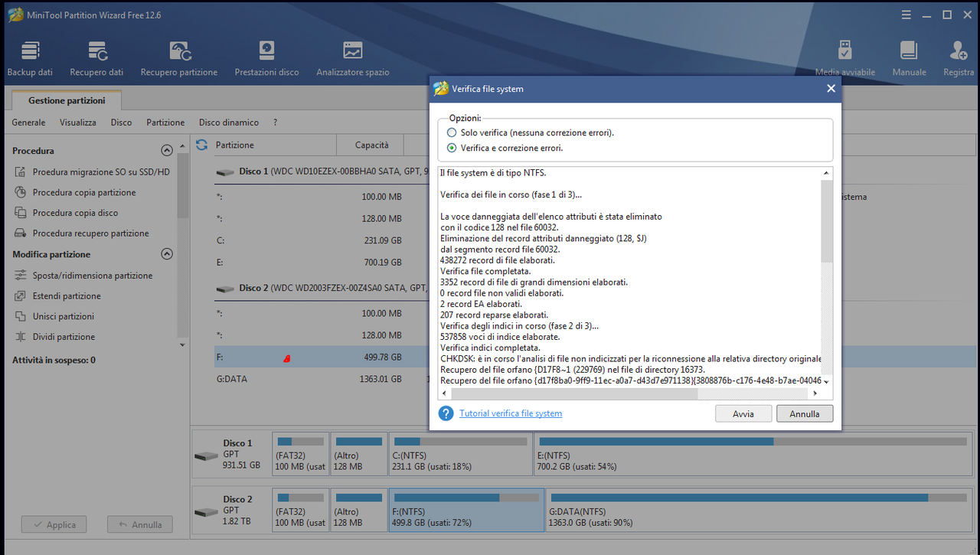Open Tutorial verifica file system link
The width and height of the screenshot is (980, 555).
coord(511,413)
